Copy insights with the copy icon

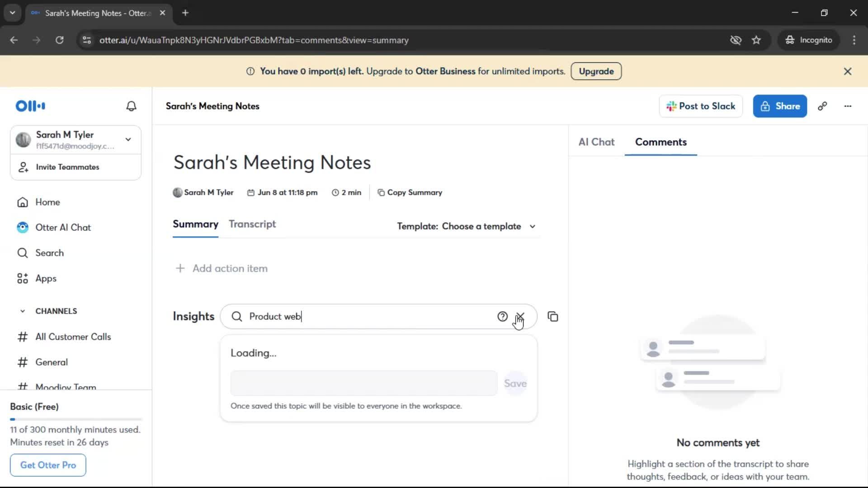(553, 317)
